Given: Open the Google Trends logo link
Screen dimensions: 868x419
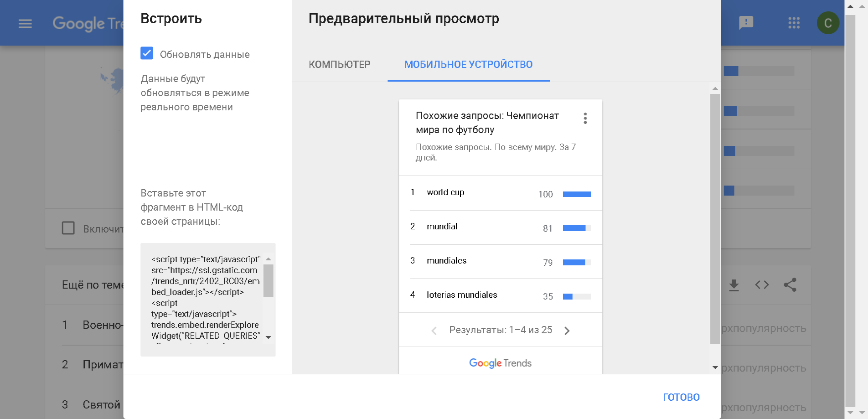Looking at the screenshot, I should point(500,363).
